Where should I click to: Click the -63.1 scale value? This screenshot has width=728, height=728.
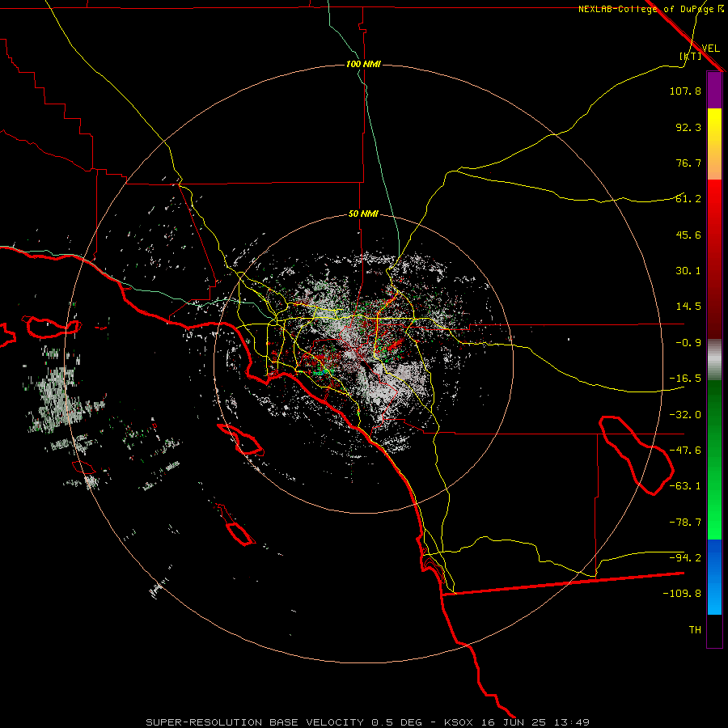tap(685, 486)
